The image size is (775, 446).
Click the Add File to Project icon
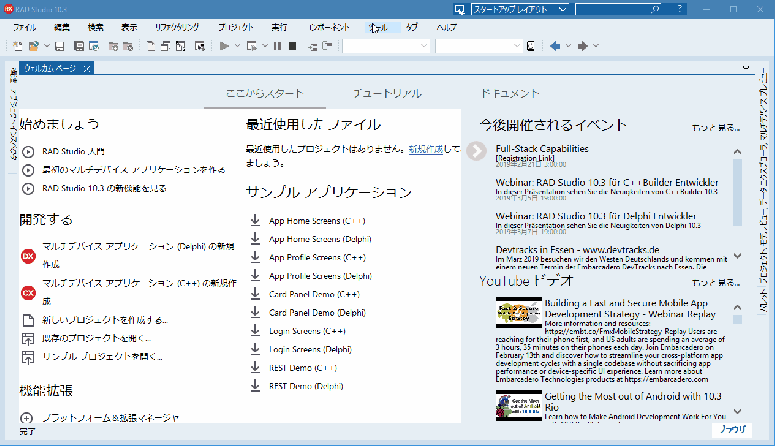click(x=113, y=46)
